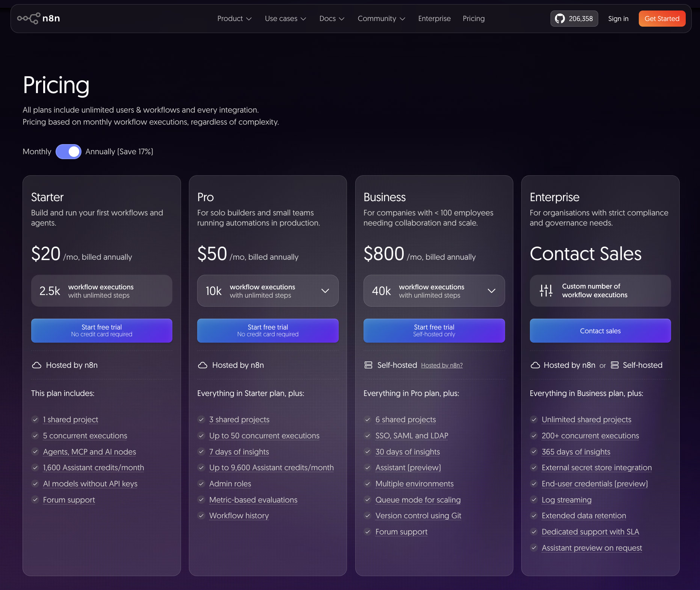Go to Pricing in the top nav
Viewport: 700px width, 590px height.
coord(474,18)
